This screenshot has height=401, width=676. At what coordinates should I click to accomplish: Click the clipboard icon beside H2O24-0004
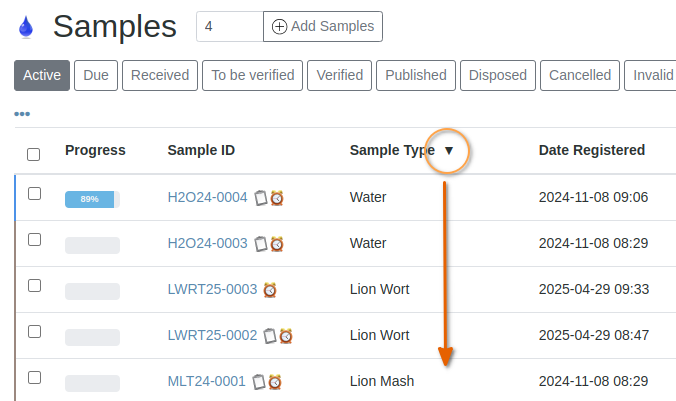point(260,198)
